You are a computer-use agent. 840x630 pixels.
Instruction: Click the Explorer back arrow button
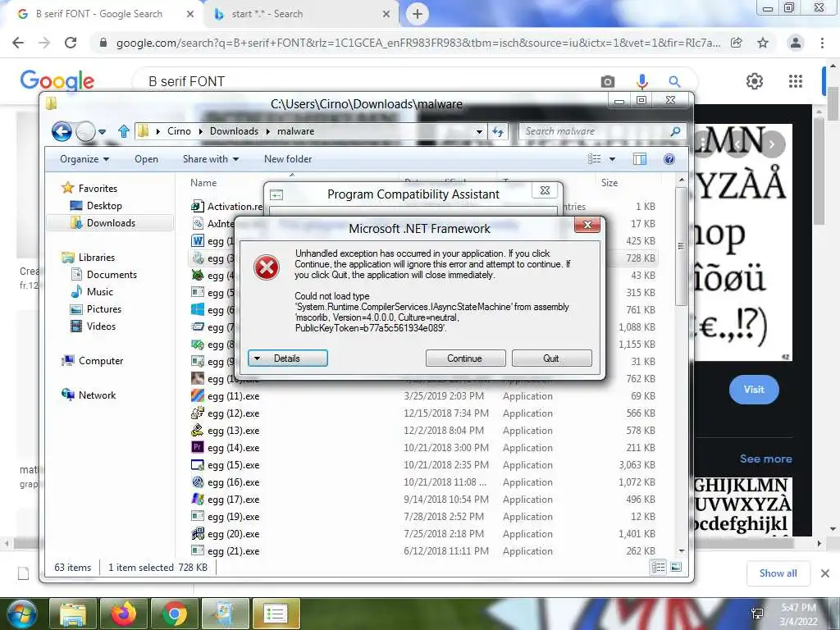[62, 131]
